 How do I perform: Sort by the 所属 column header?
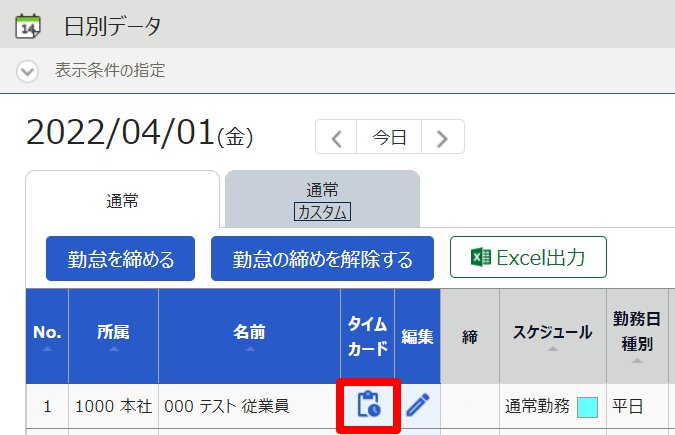tap(114, 336)
